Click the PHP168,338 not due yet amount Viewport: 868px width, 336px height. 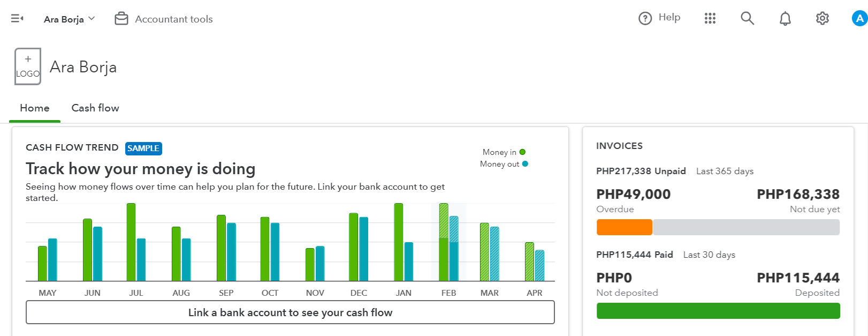(x=798, y=195)
